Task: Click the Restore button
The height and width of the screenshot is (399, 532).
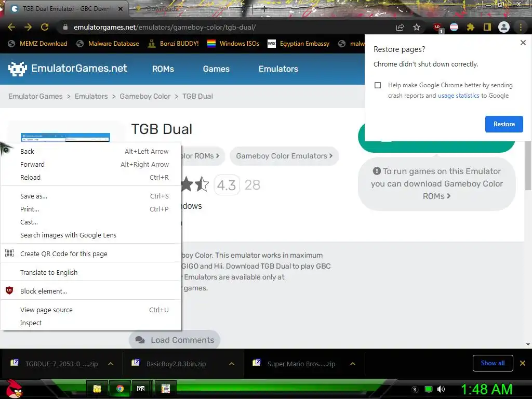Action: (x=504, y=124)
